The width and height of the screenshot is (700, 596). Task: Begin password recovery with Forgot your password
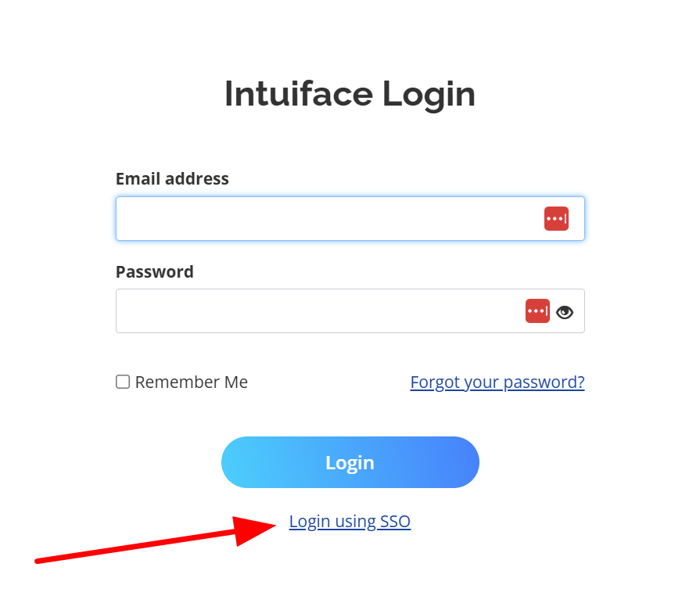[x=497, y=382]
